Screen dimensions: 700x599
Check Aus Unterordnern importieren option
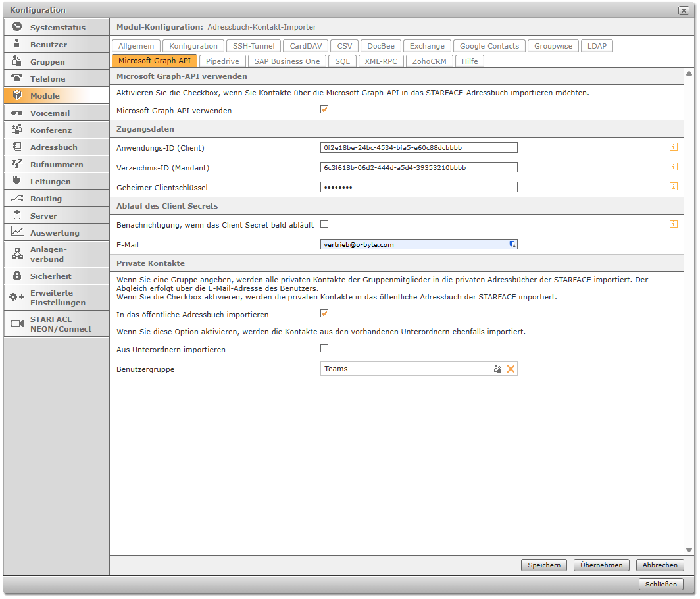click(x=324, y=349)
